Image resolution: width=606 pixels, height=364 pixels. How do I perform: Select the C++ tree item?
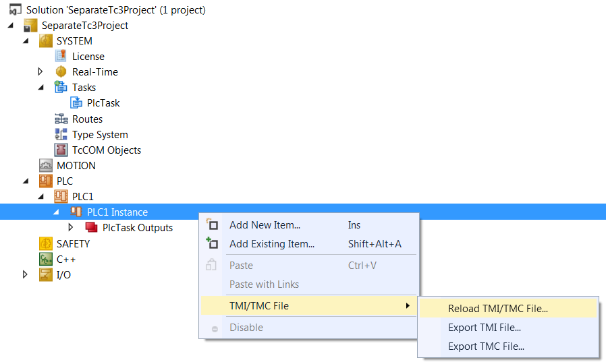(66, 260)
